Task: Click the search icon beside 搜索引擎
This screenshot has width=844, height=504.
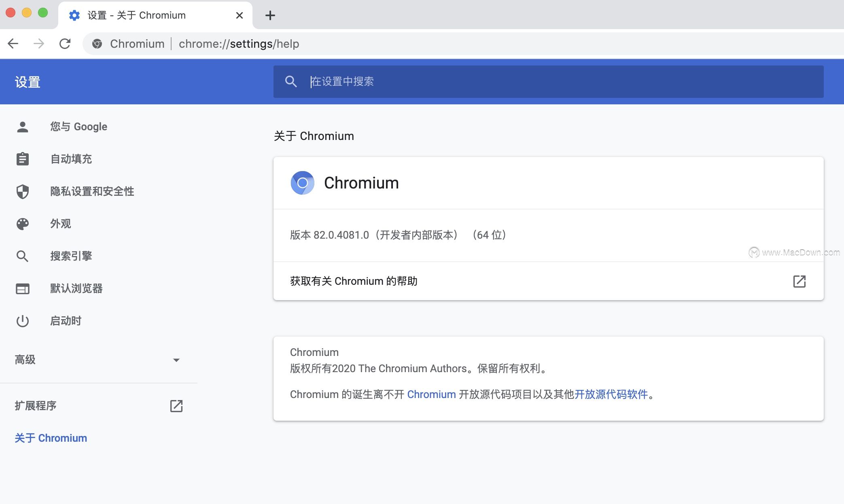Action: [23, 256]
